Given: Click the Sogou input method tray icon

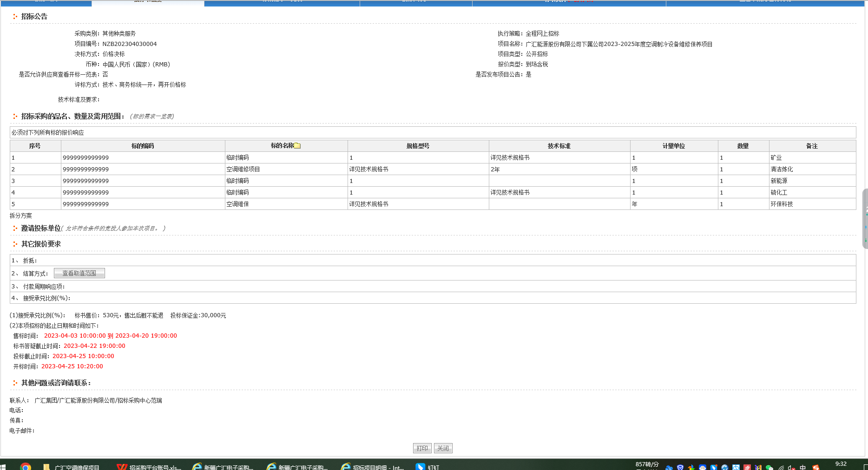Looking at the screenshot, I should pyautogui.click(x=815, y=468).
